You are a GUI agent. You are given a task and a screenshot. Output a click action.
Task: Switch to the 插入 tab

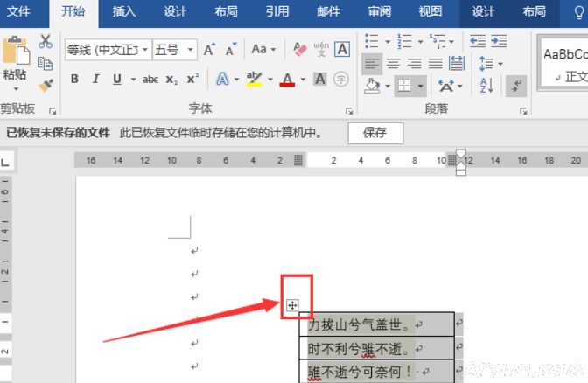click(124, 11)
